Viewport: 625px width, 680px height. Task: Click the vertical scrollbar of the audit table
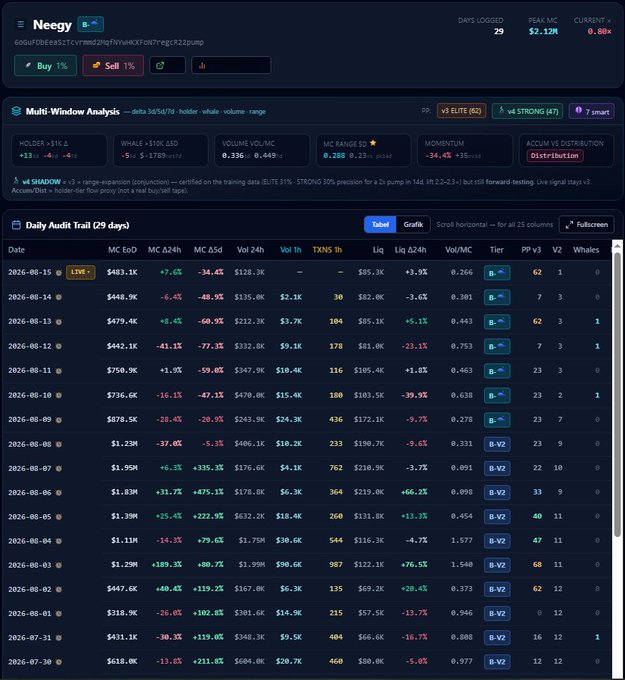(x=617, y=395)
